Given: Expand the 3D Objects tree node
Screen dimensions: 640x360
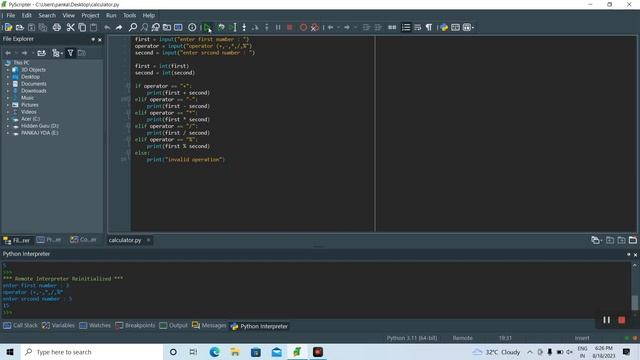Looking at the screenshot, I should (x=8, y=70).
